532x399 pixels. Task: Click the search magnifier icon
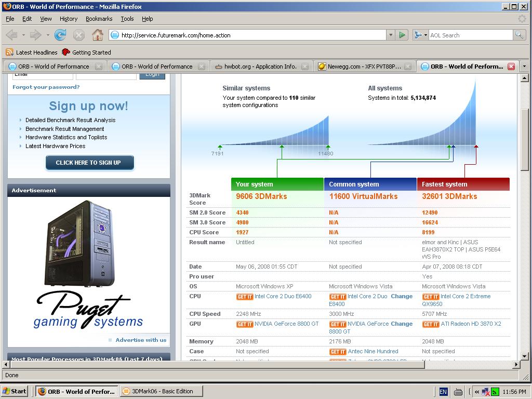pyautogui.click(x=519, y=35)
